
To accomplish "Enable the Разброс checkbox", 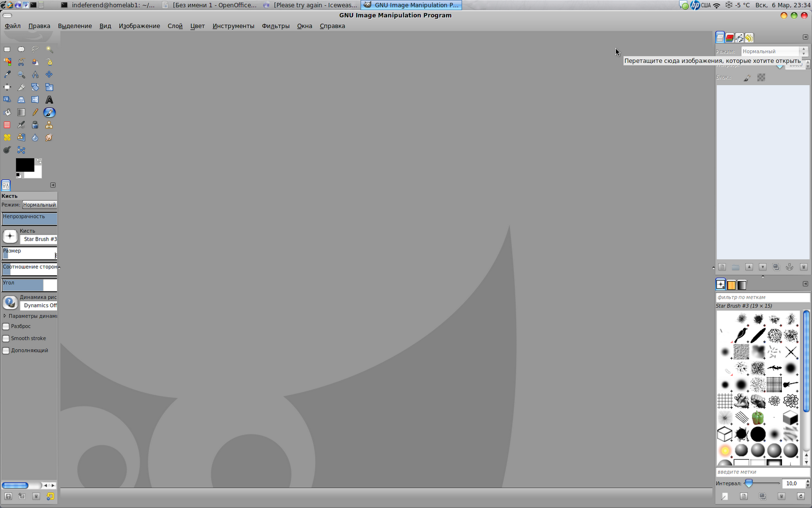I will 6,327.
